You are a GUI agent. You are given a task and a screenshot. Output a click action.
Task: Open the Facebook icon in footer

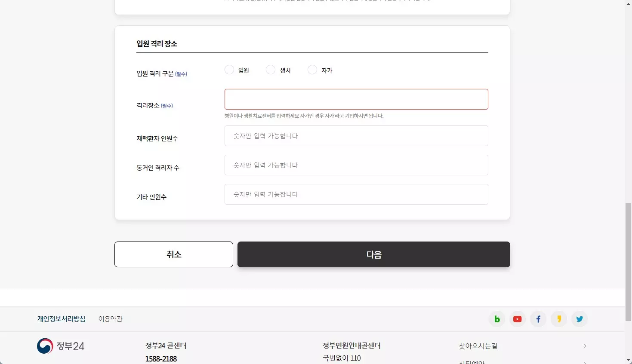[x=538, y=319]
